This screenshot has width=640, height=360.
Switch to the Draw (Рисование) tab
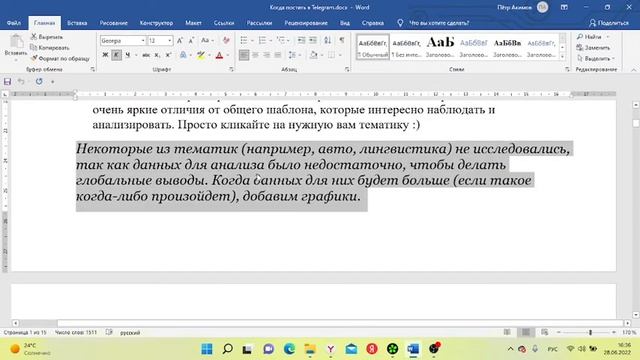[113, 23]
